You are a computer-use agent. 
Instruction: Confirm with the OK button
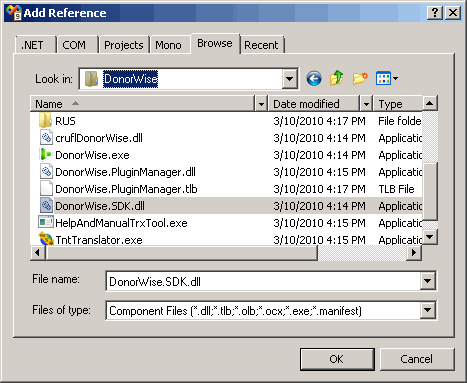click(x=337, y=359)
